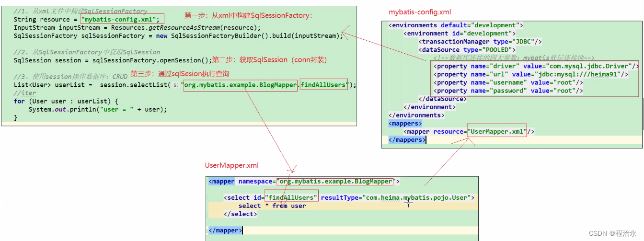The height and width of the screenshot is (241, 644).
Task: Click the '<dataSource type="POOLED">' line
Action: pos(467,49)
